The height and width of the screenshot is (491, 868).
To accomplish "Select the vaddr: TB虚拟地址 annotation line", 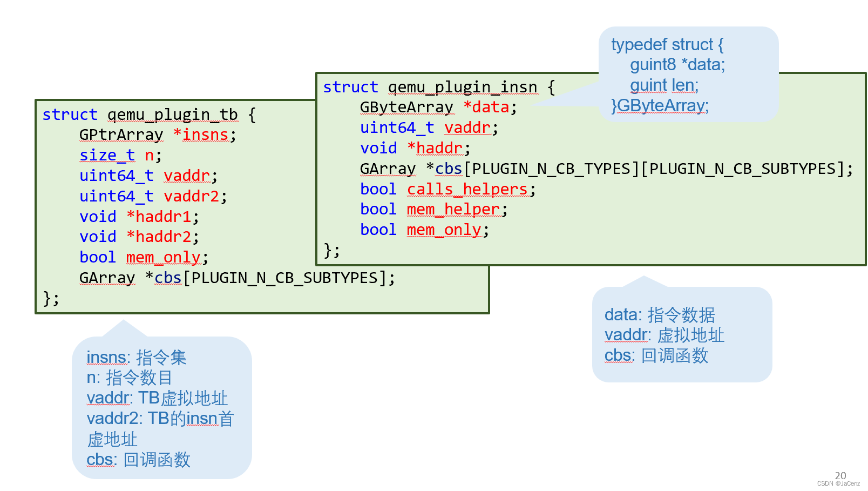I will click(x=157, y=398).
